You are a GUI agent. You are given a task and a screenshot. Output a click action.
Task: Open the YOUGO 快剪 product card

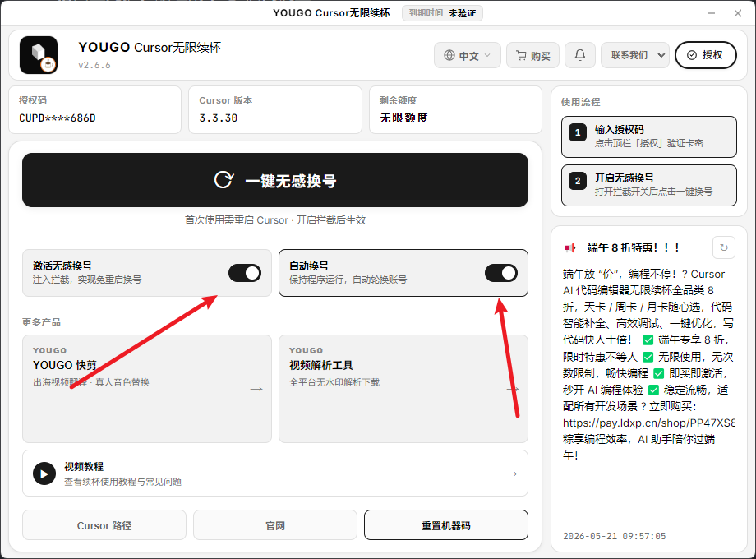click(x=147, y=389)
